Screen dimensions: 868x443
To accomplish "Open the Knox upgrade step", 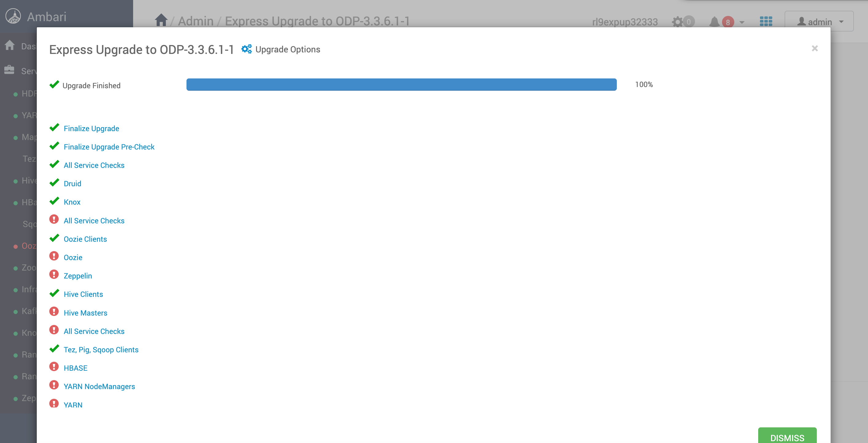I will [x=72, y=202].
